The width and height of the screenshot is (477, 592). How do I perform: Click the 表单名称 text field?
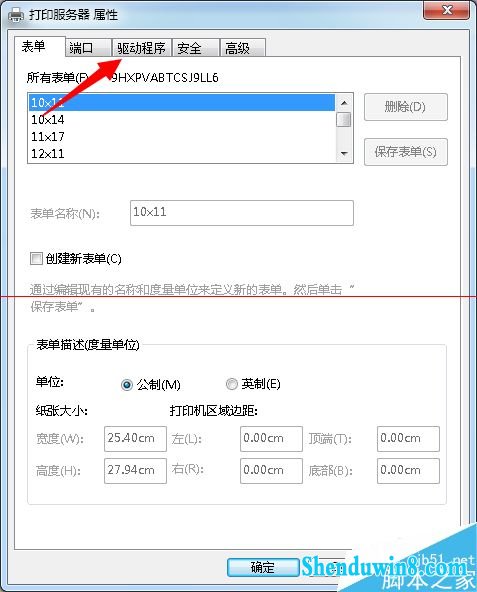(x=242, y=213)
